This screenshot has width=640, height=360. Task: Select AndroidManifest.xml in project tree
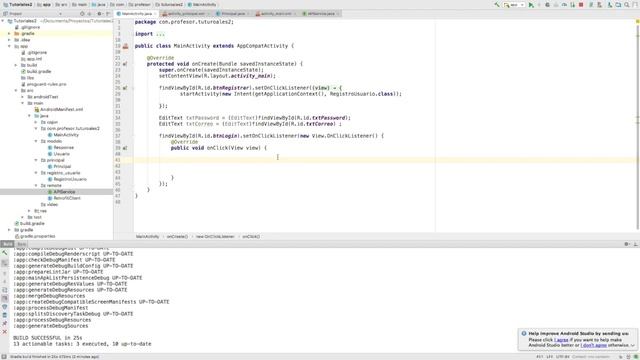point(59,109)
